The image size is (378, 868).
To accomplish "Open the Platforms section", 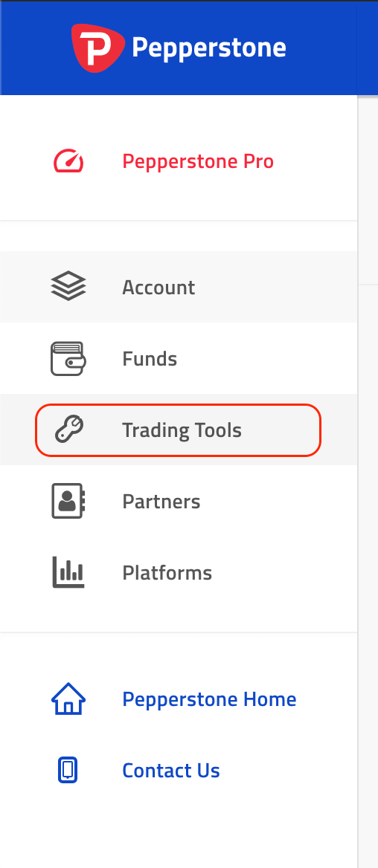I will tap(167, 572).
